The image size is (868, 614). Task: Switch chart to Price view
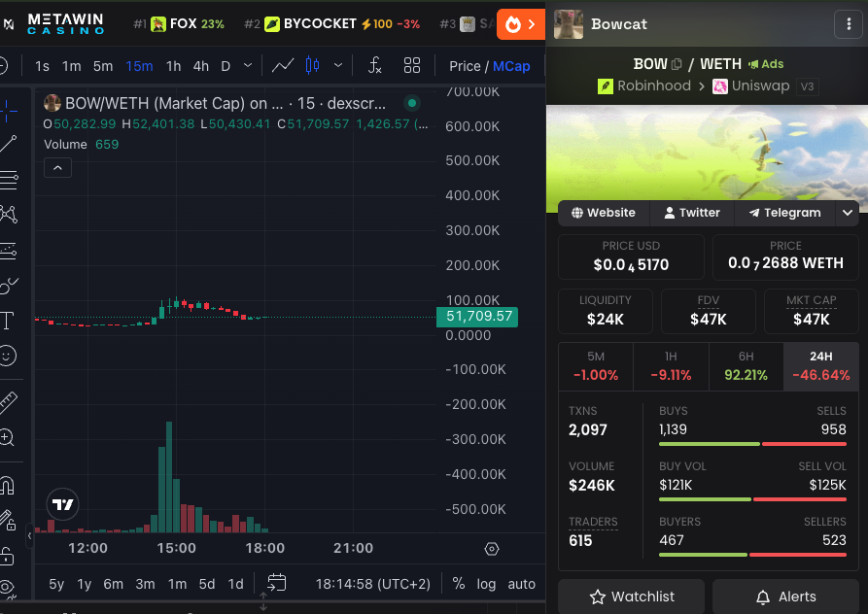click(x=465, y=66)
